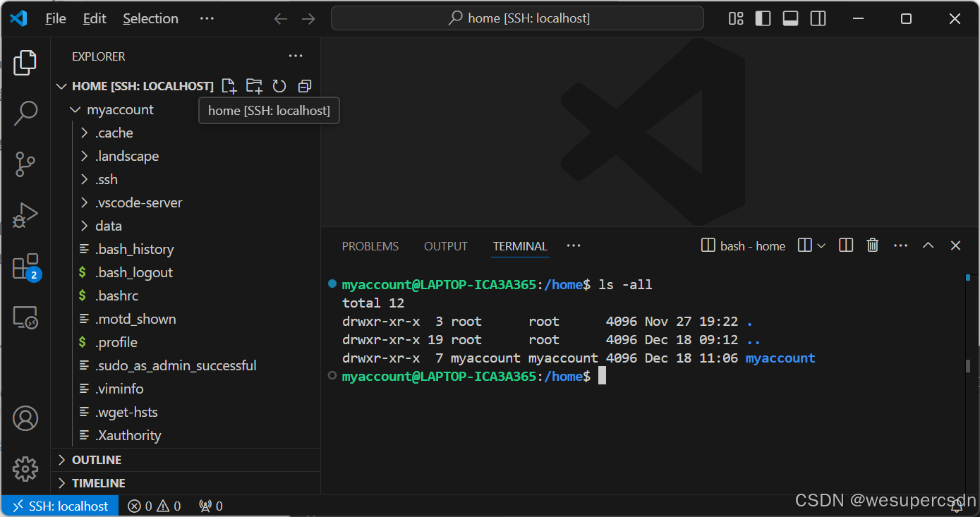Viewport: 980px width, 517px height.
Task: Switch to the OUTPUT tab
Action: click(446, 246)
